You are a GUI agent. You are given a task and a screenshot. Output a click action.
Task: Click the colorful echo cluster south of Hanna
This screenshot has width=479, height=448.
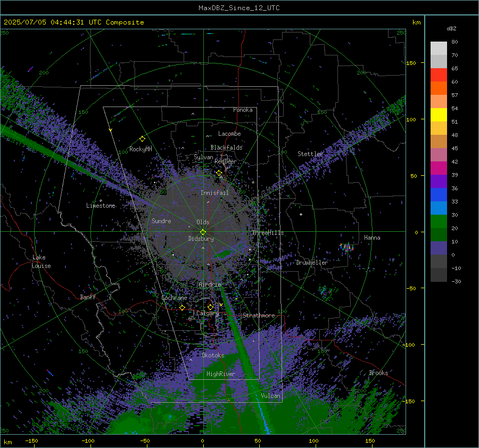[347, 247]
